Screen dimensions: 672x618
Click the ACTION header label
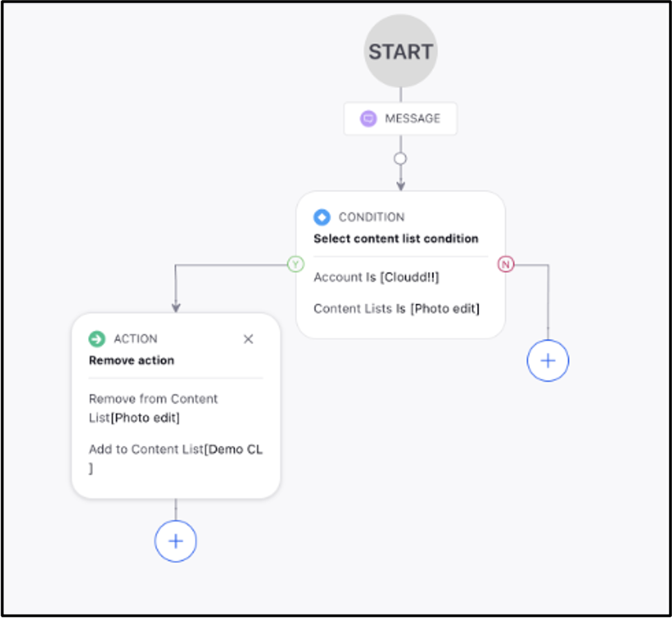tap(136, 339)
